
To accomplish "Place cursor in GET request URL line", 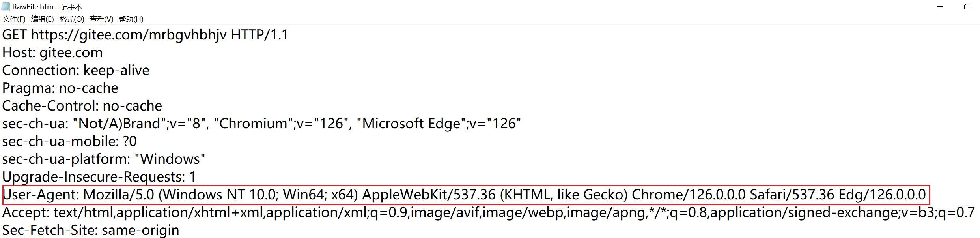I will [145, 35].
